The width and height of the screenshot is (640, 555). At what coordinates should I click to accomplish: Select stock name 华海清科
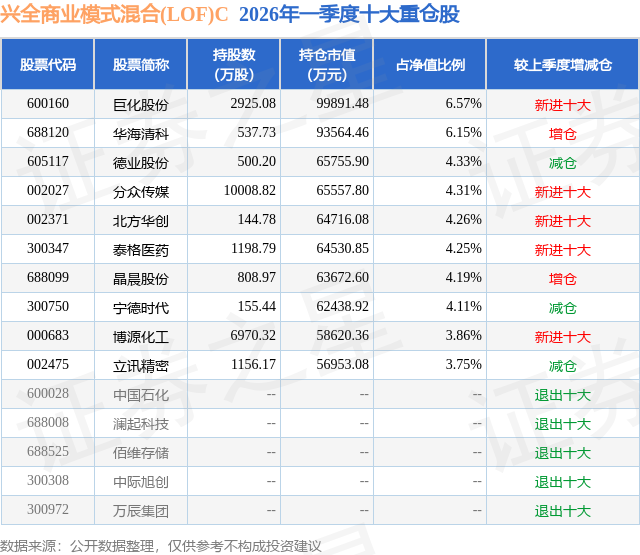pos(141,134)
